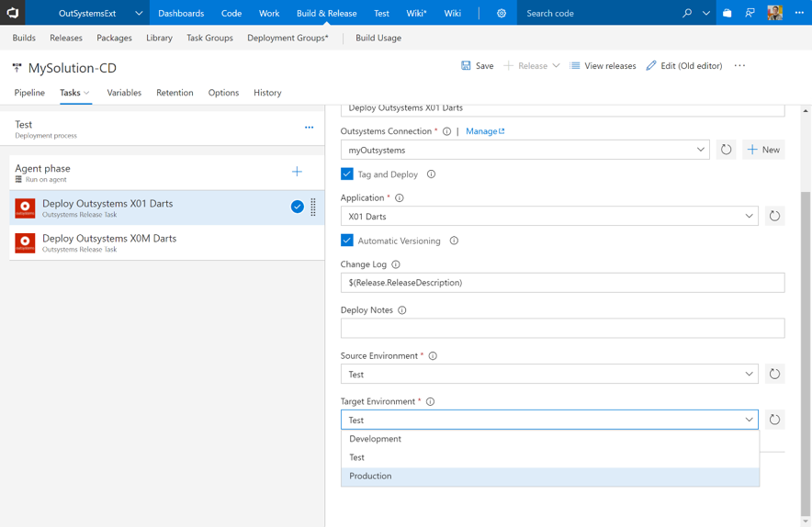This screenshot has width=812, height=527.
Task: Click the Deploy Notes input field
Action: pos(562,328)
